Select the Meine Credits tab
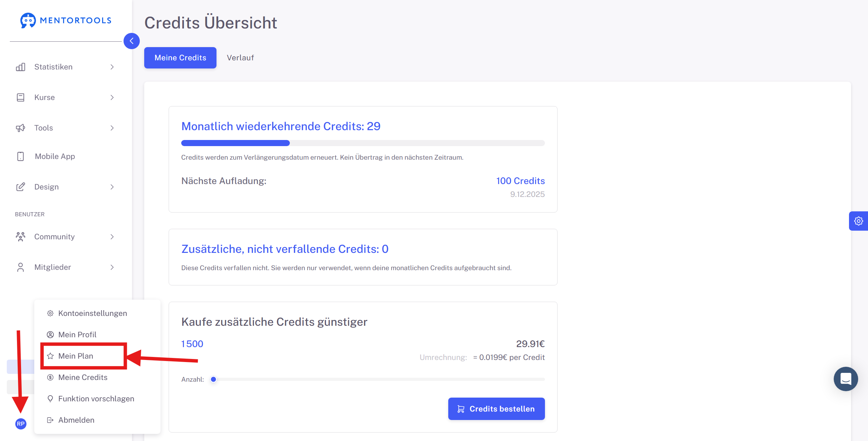This screenshot has height=441, width=868. tap(180, 58)
